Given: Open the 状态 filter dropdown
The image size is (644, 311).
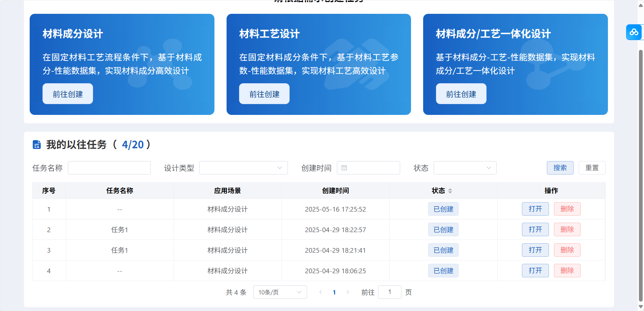Looking at the screenshot, I should [x=465, y=168].
